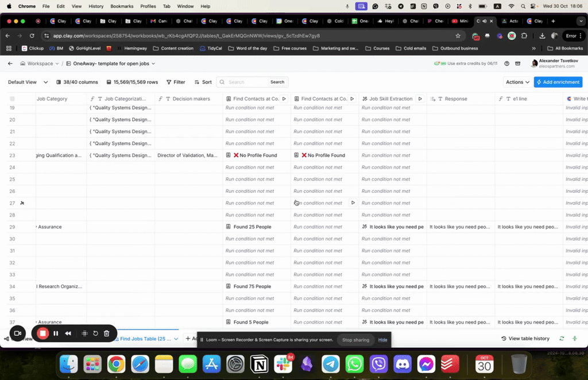The image size is (588, 380).
Task: Toggle the Loom camera button
Action: tap(17, 333)
